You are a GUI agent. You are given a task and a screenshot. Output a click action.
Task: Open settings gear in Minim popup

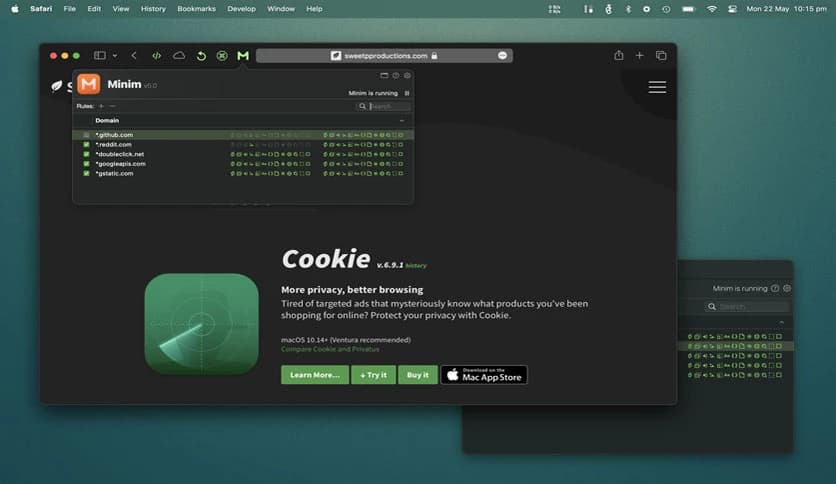click(407, 75)
